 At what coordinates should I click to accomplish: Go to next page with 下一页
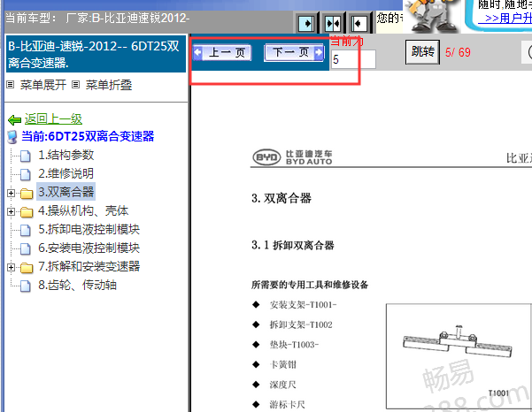click(294, 52)
